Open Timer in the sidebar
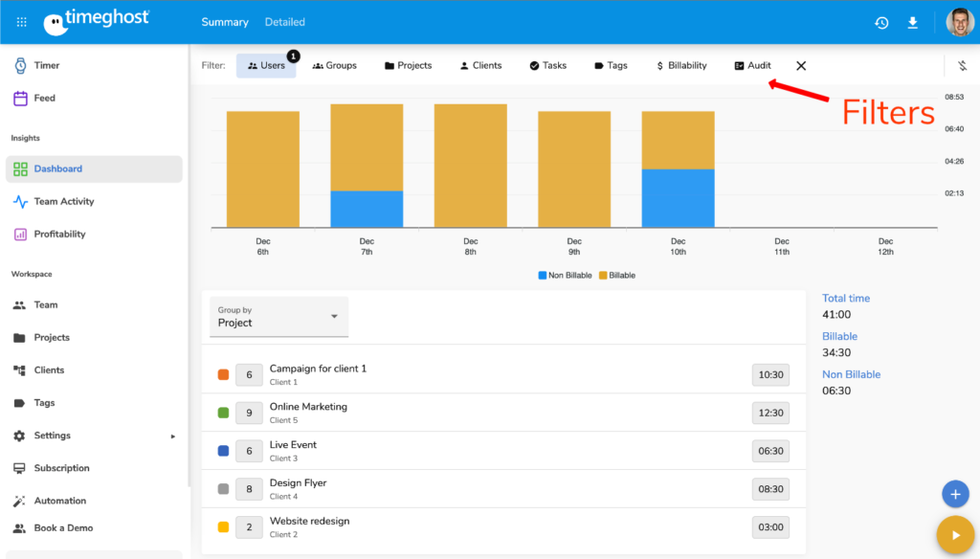980x559 pixels. point(47,65)
